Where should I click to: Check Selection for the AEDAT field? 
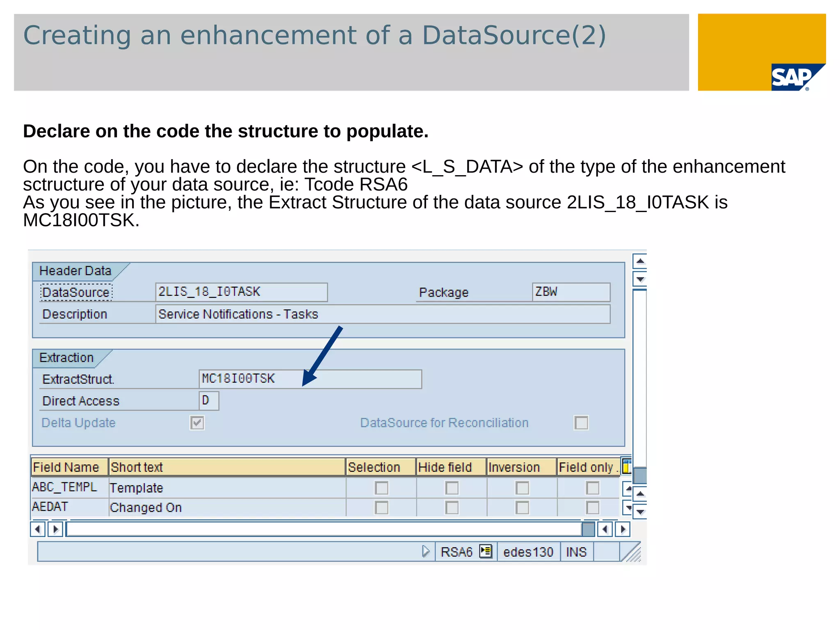pyautogui.click(x=381, y=508)
